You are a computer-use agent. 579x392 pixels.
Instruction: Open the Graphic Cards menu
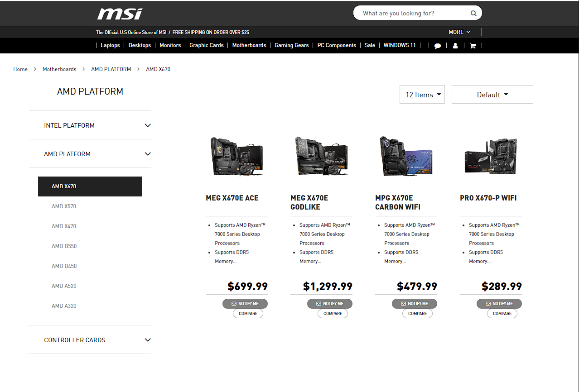(x=207, y=45)
